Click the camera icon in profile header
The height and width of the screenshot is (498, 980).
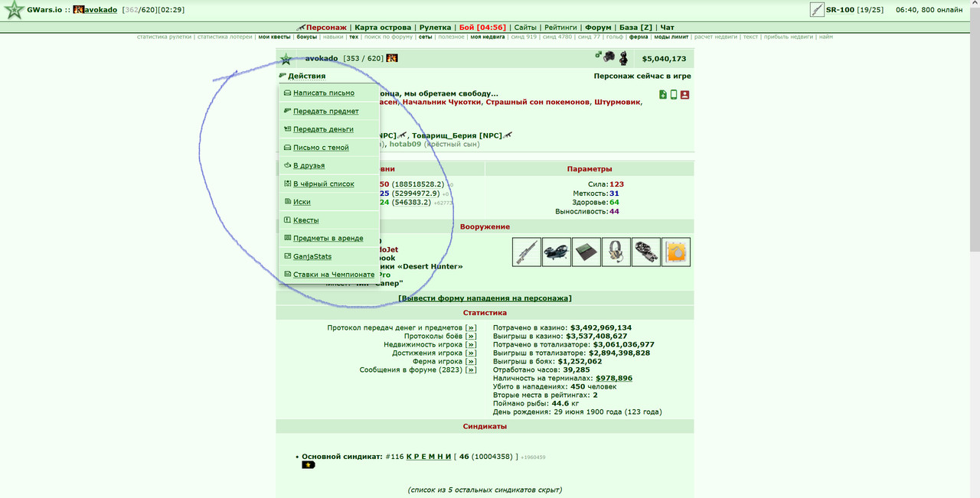pyautogui.click(x=608, y=57)
